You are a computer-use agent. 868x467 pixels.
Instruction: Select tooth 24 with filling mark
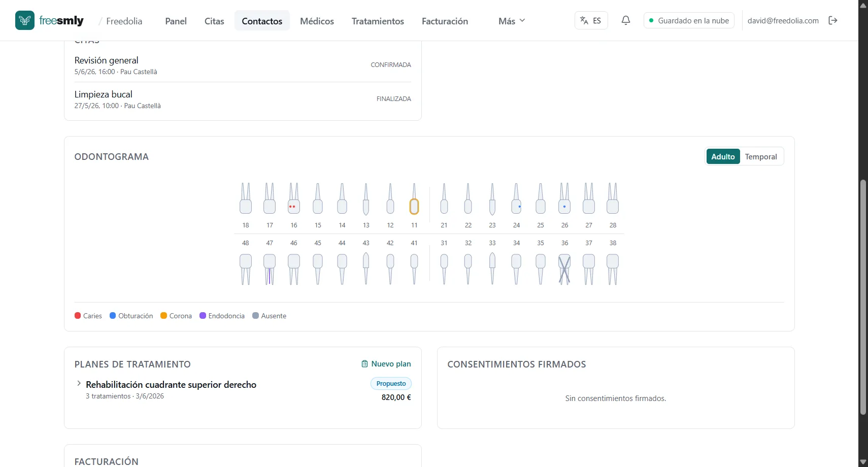click(x=516, y=198)
